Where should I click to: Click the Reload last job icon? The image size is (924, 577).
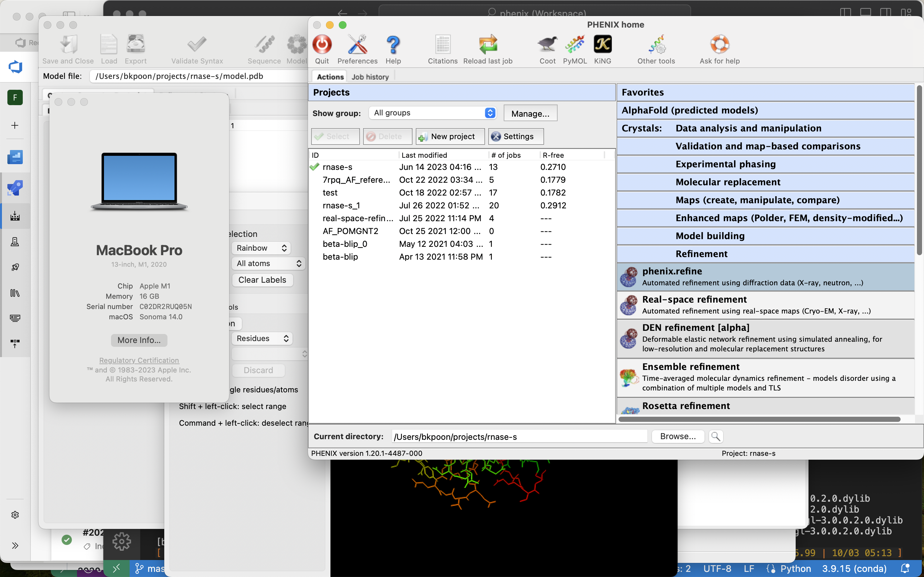488,45
